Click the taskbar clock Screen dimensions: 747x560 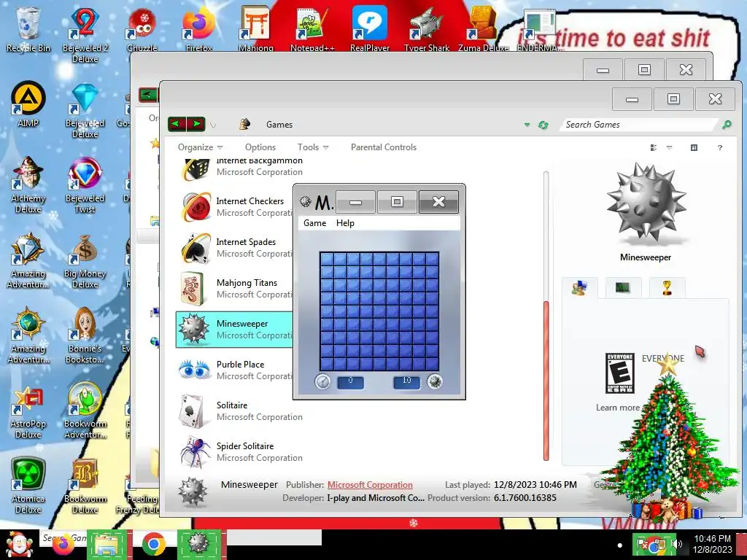712,544
